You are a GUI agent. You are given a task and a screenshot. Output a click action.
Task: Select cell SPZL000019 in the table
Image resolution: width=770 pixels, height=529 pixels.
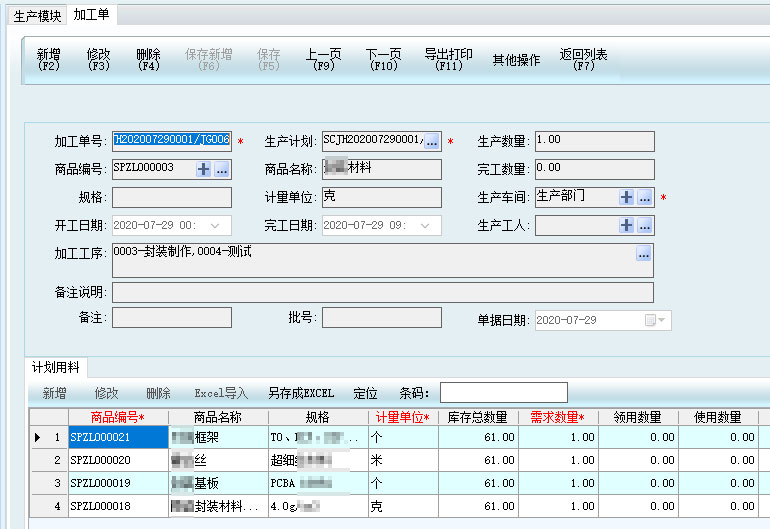tap(118, 483)
